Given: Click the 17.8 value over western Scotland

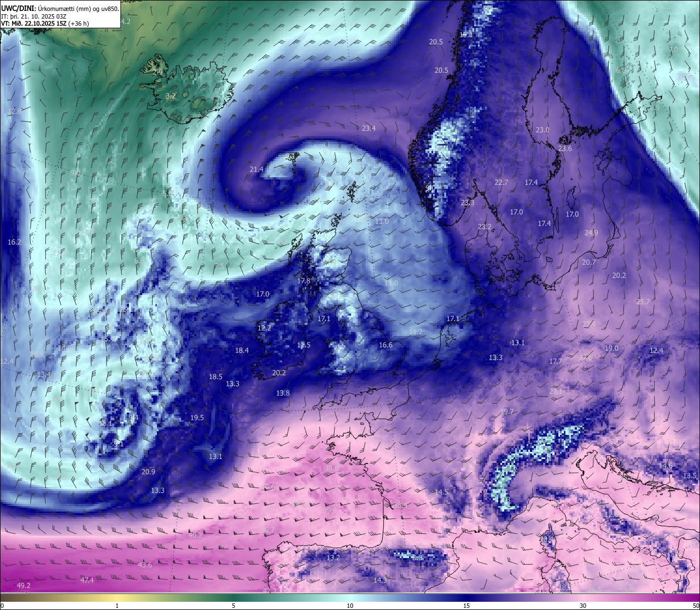Looking at the screenshot, I should pyautogui.click(x=304, y=281).
